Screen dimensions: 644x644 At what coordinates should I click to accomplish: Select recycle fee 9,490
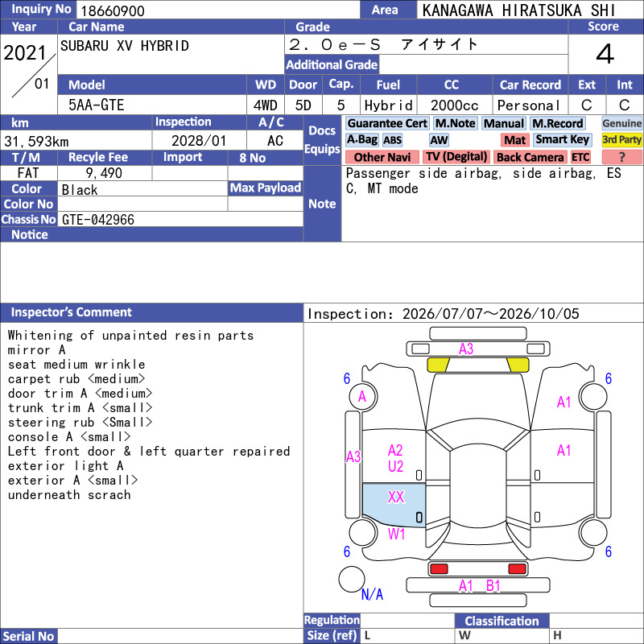(104, 173)
